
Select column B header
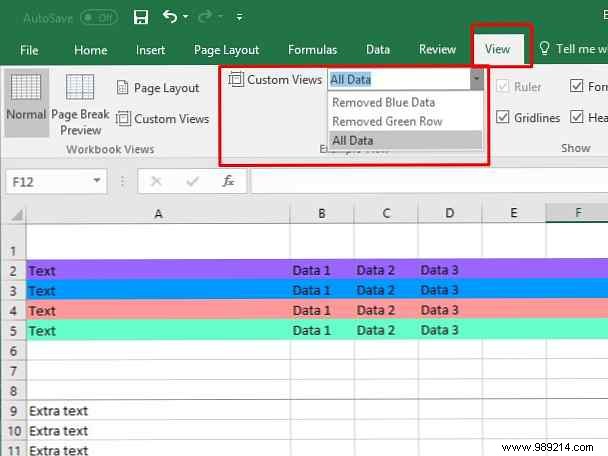coord(322,213)
